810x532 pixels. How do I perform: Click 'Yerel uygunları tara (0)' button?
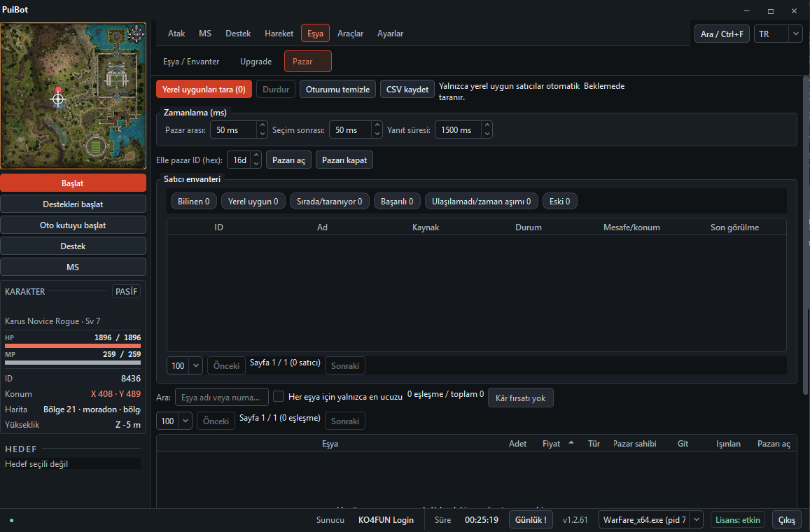(204, 90)
